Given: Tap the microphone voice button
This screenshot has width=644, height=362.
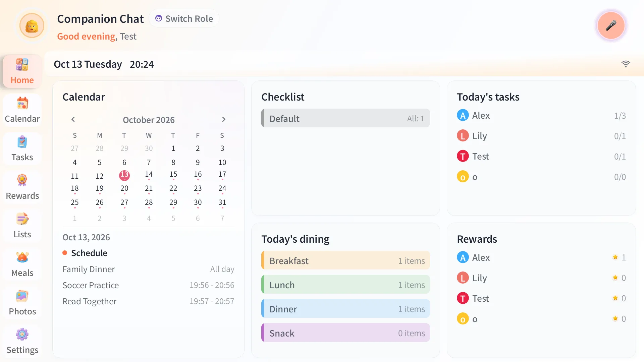Looking at the screenshot, I should tap(611, 25).
